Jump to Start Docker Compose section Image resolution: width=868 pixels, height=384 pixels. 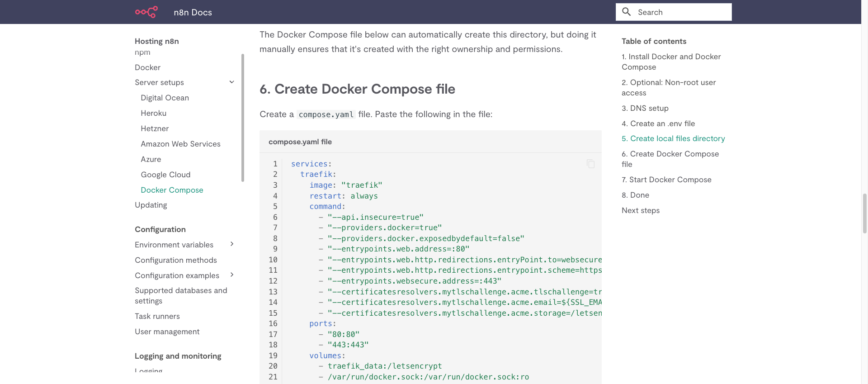pos(666,180)
